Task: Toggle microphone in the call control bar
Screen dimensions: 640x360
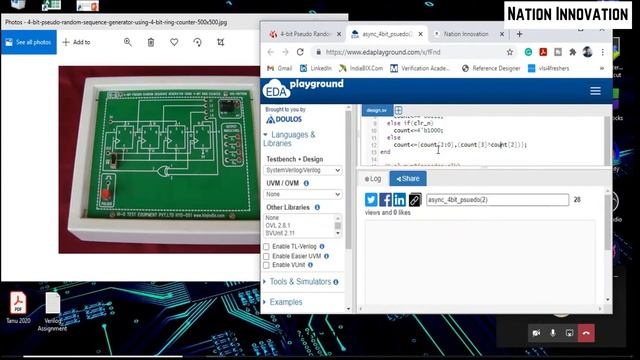Action: 553,333
